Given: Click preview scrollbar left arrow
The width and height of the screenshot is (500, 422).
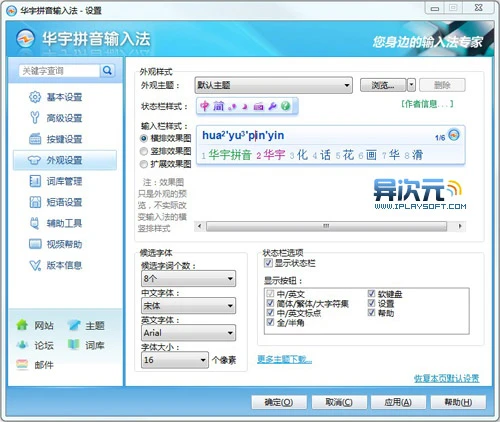Looking at the screenshot, I should [199, 226].
